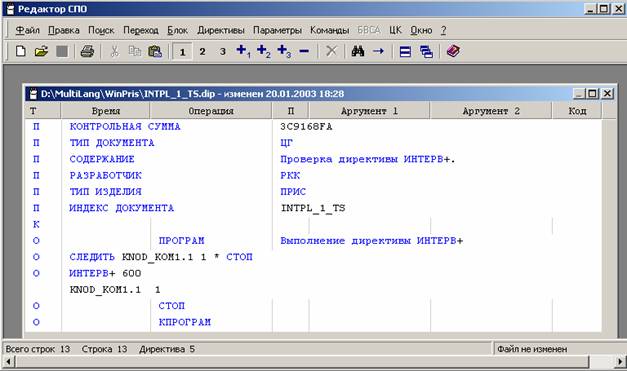Image resolution: width=627 pixels, height=371 pixels.
Task: Click the СОДЕРЖАНИЕ row label
Action: tap(102, 159)
